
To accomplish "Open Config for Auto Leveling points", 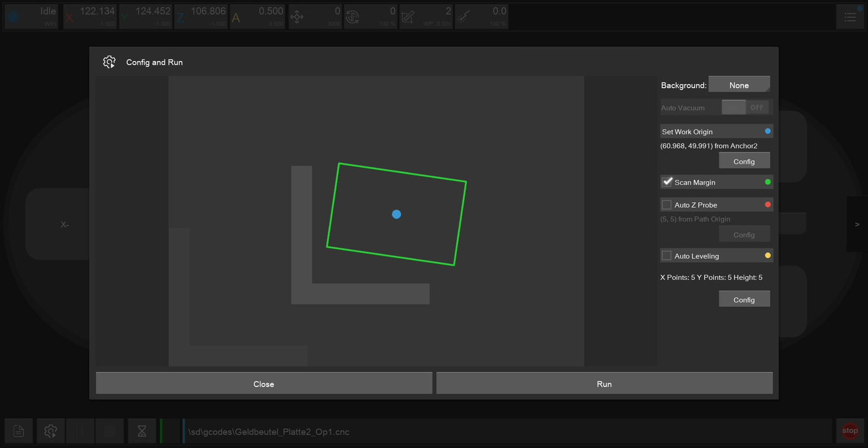I will pyautogui.click(x=744, y=299).
